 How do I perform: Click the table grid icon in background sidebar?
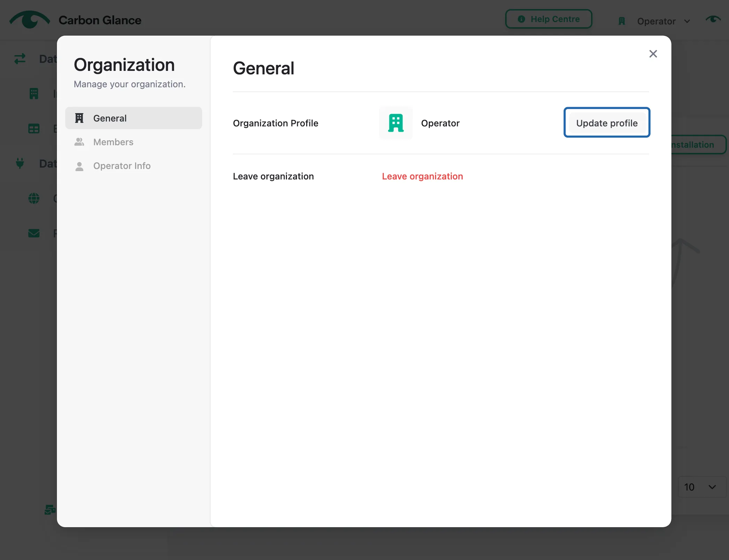(x=34, y=128)
